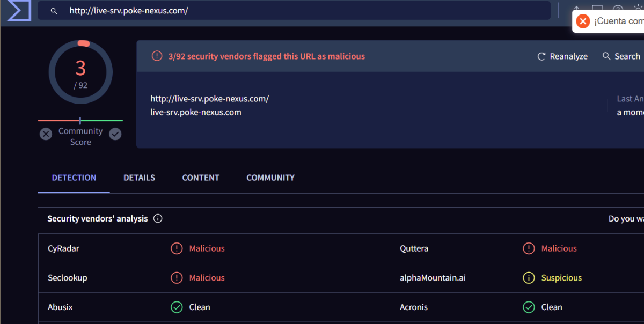Screen dimensions: 644x324
Task: Click the Community Score label
Action: (80, 136)
